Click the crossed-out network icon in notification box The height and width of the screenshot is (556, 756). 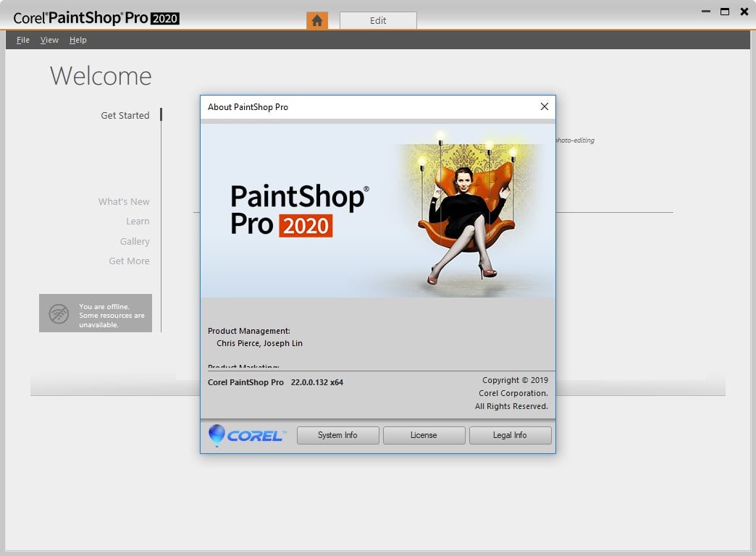[x=59, y=313]
